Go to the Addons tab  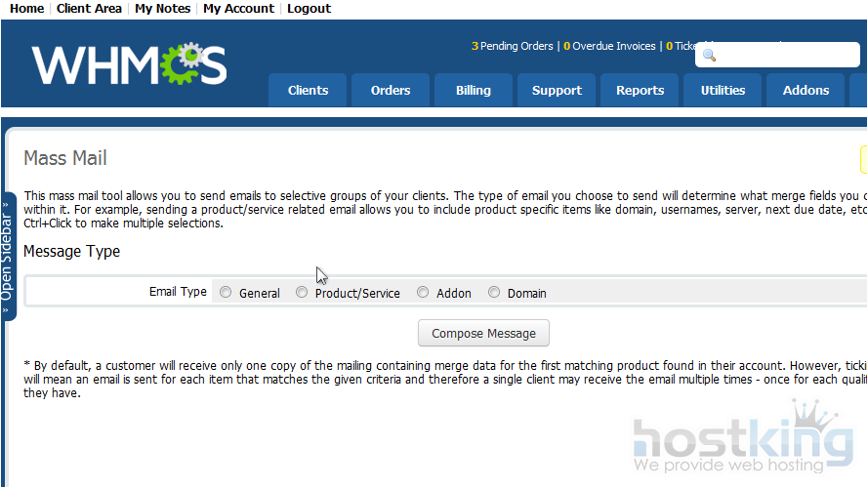[806, 90]
